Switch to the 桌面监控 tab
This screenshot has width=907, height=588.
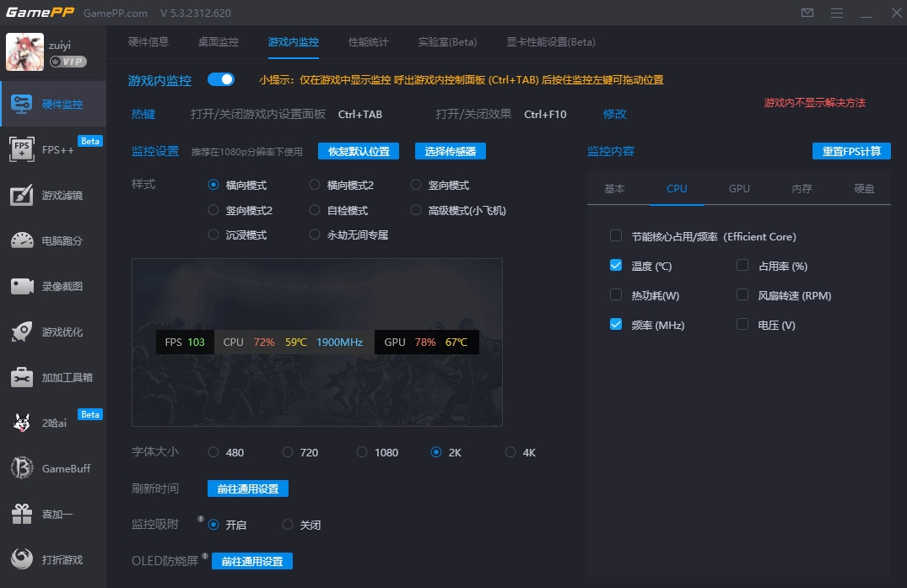pos(218,42)
